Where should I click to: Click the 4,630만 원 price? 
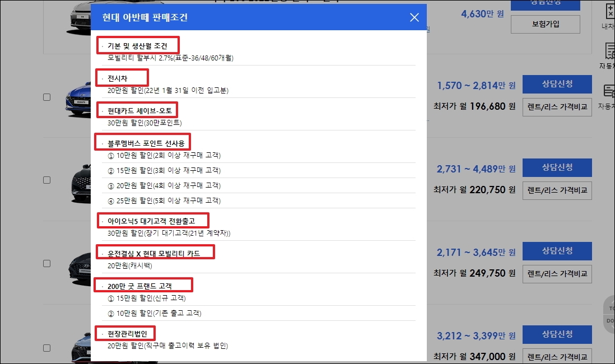[x=482, y=14]
